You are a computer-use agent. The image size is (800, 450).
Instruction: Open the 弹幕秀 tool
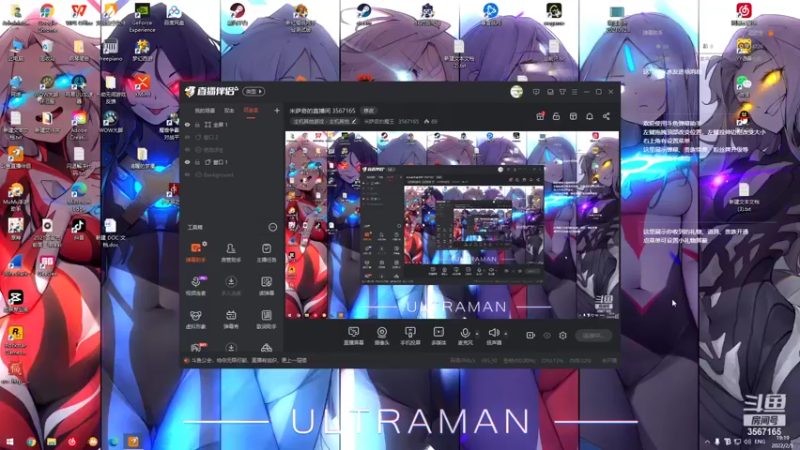tap(231, 319)
